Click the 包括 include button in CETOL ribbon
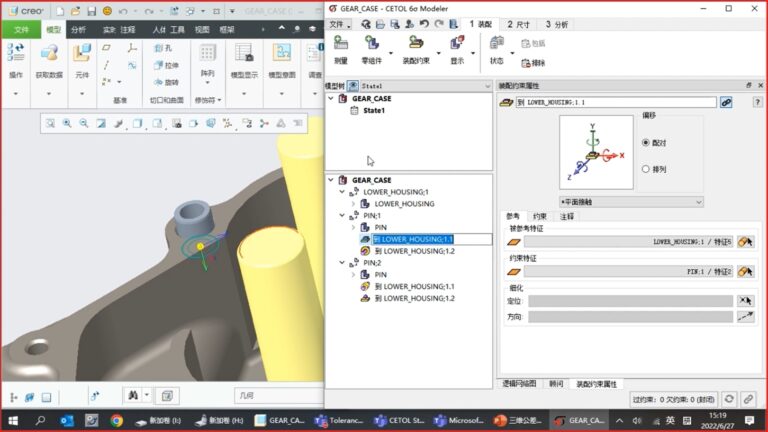Image resolution: width=768 pixels, height=432 pixels. pyautogui.click(x=533, y=44)
